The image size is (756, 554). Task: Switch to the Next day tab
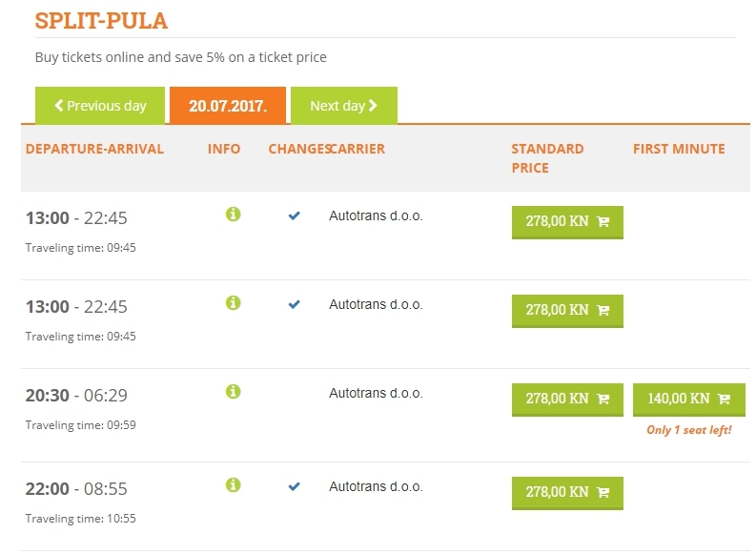click(x=344, y=106)
